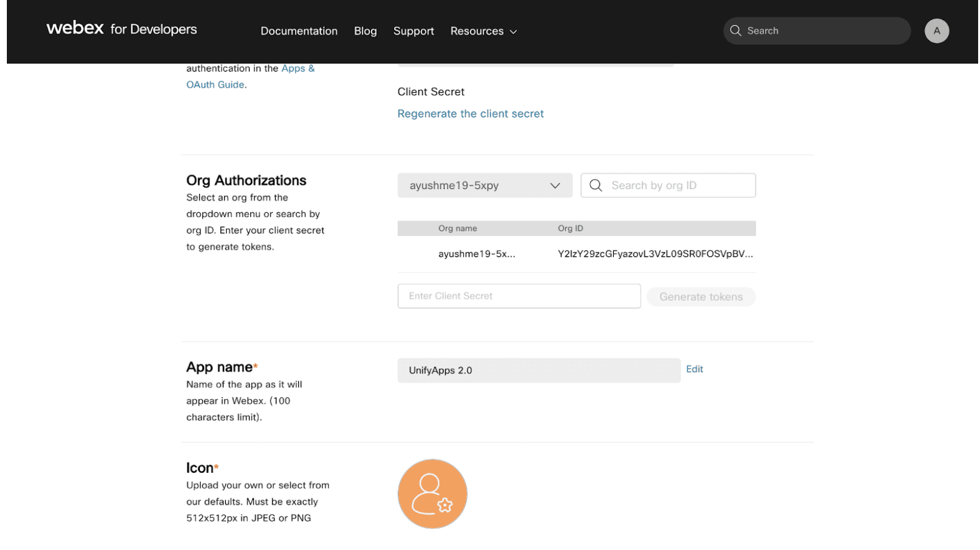This screenshot has width=980, height=550.
Task: Expand the Resources menu chevron
Action: click(x=514, y=32)
